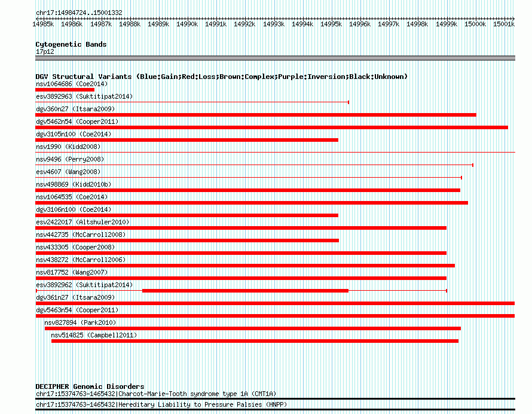
Task: Click the dgv3105n100 (Coe2014) label
Action: tap(74, 134)
